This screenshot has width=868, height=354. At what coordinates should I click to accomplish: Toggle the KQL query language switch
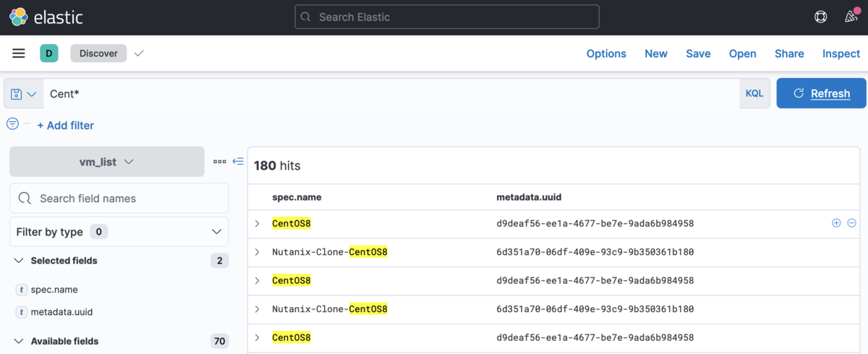click(754, 94)
